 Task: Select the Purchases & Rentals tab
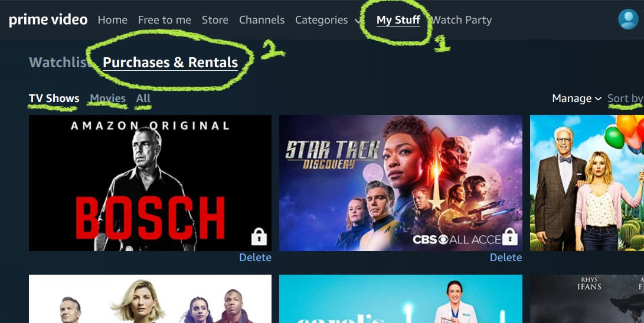[170, 62]
